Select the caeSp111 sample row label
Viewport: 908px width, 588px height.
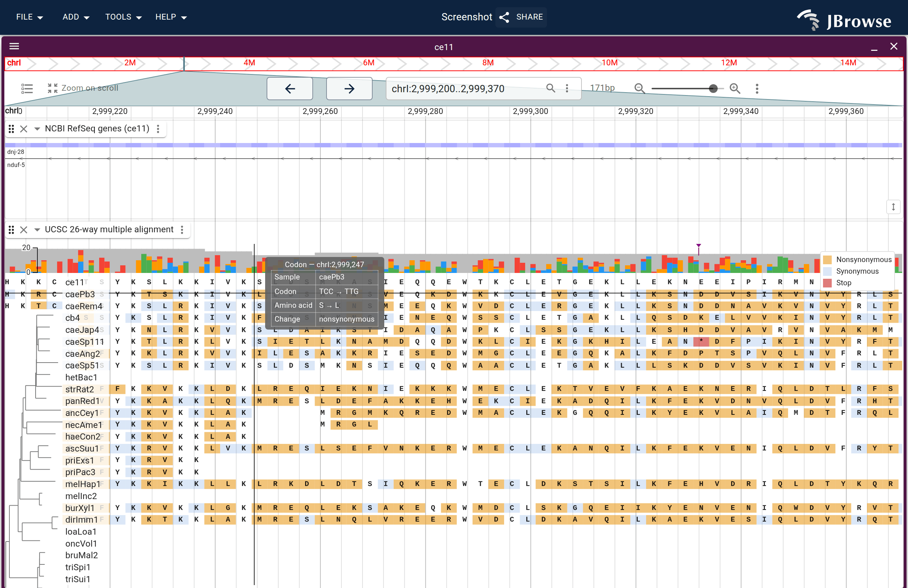click(85, 342)
